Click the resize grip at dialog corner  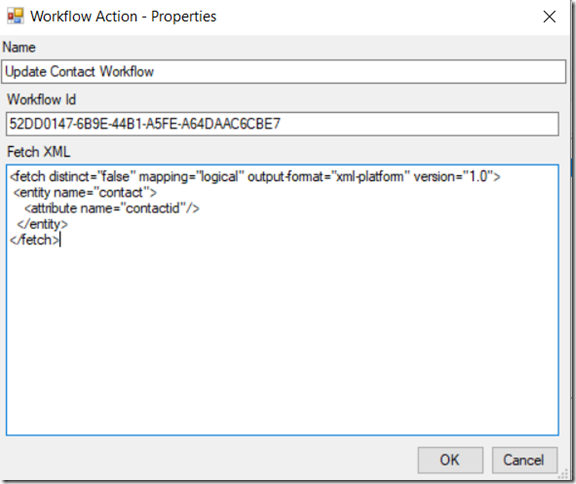pos(563,475)
